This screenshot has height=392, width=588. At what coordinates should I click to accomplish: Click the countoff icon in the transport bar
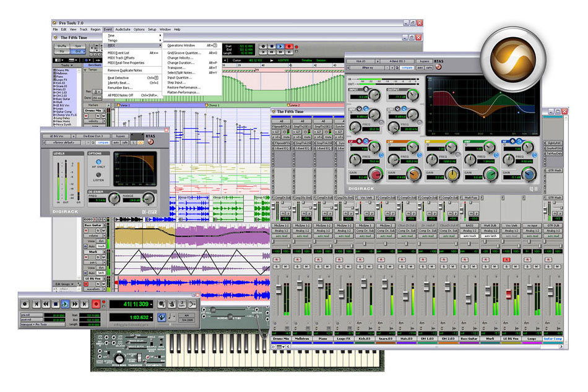click(182, 303)
